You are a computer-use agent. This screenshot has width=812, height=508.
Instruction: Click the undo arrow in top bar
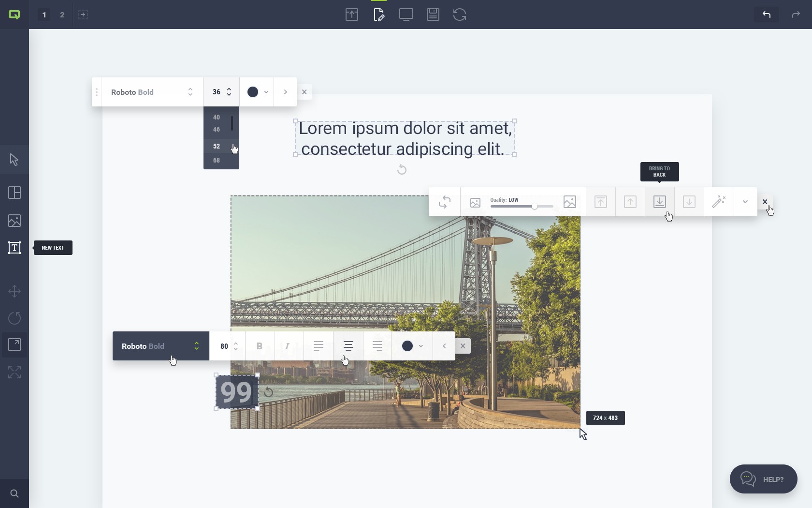pyautogui.click(x=766, y=15)
